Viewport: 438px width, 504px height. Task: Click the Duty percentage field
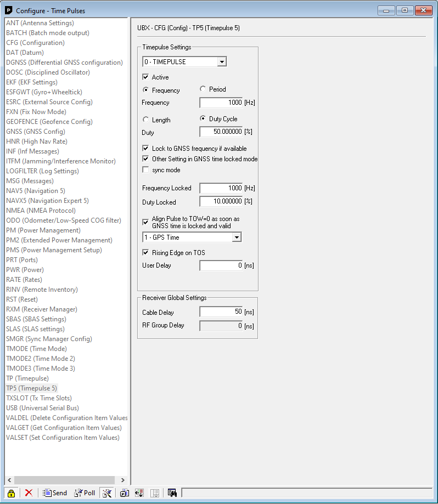(x=221, y=132)
